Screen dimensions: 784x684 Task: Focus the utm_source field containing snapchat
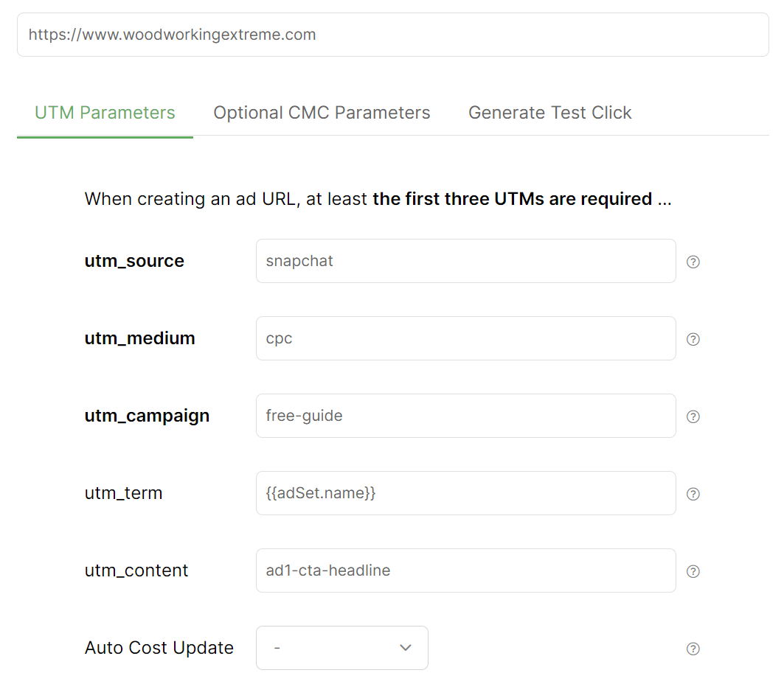coord(465,261)
